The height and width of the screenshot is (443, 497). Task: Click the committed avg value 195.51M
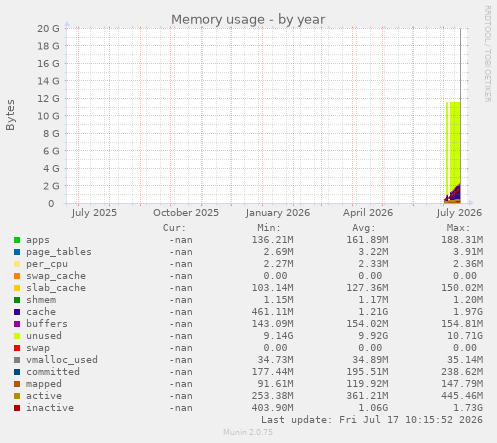pyautogui.click(x=367, y=372)
